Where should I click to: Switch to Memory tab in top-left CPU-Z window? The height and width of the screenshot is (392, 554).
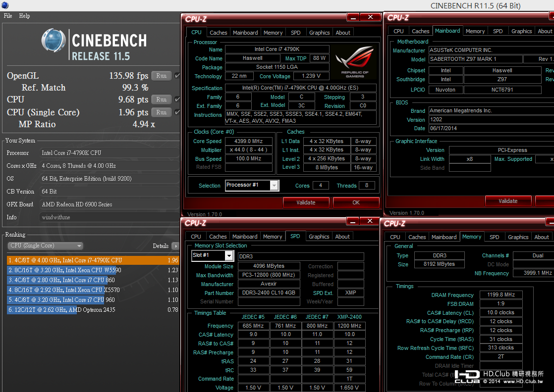coord(273,33)
